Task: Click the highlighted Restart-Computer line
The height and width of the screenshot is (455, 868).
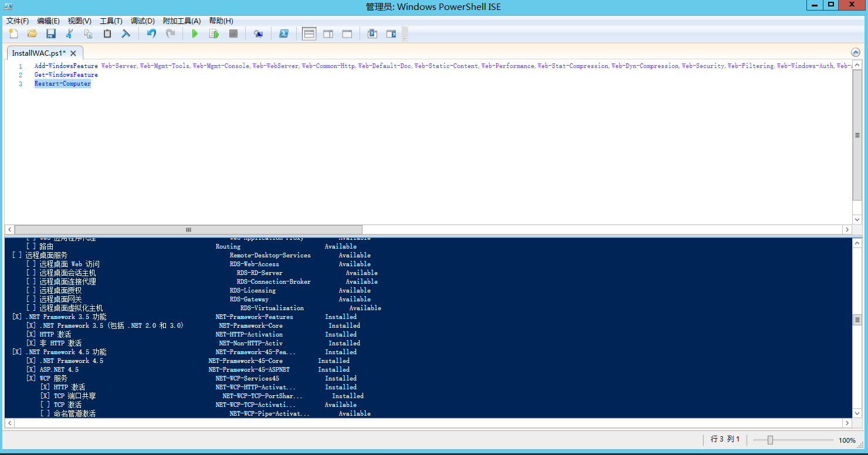Action: coord(63,84)
